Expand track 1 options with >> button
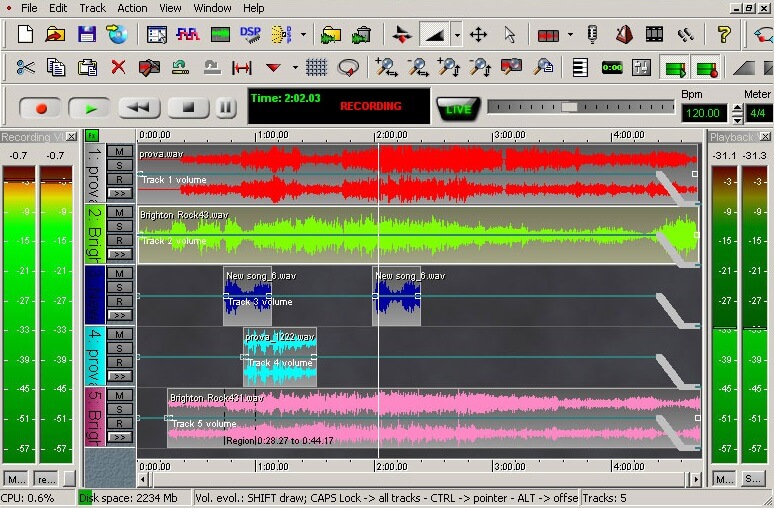The width and height of the screenshot is (774, 508). (x=119, y=194)
